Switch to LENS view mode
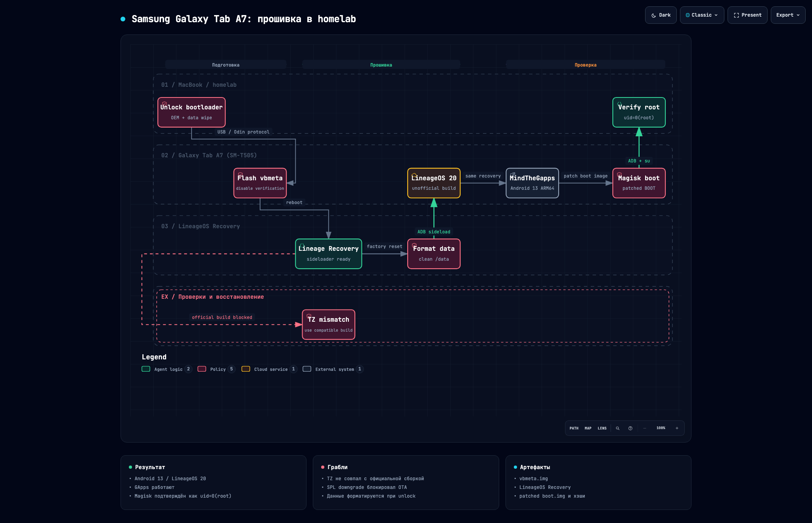812x523 pixels. [x=602, y=428]
